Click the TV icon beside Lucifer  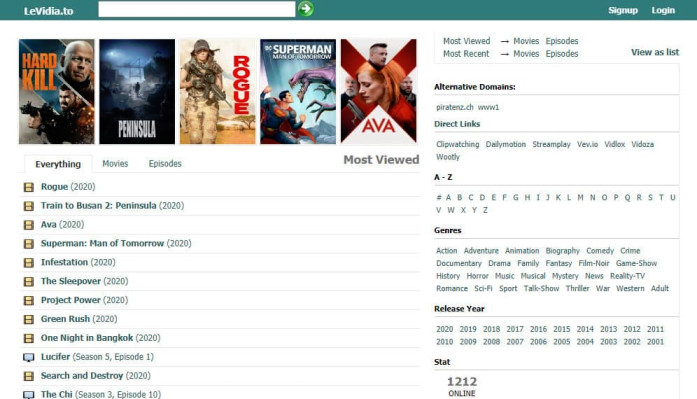pyautogui.click(x=29, y=357)
